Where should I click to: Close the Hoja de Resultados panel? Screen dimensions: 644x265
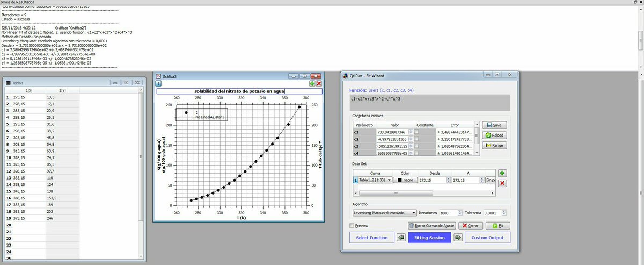click(640, 3)
